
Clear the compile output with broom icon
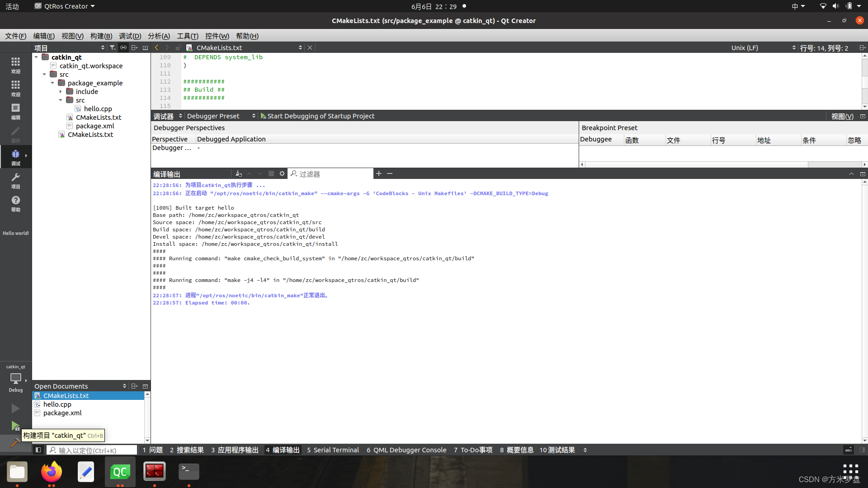tap(239, 174)
